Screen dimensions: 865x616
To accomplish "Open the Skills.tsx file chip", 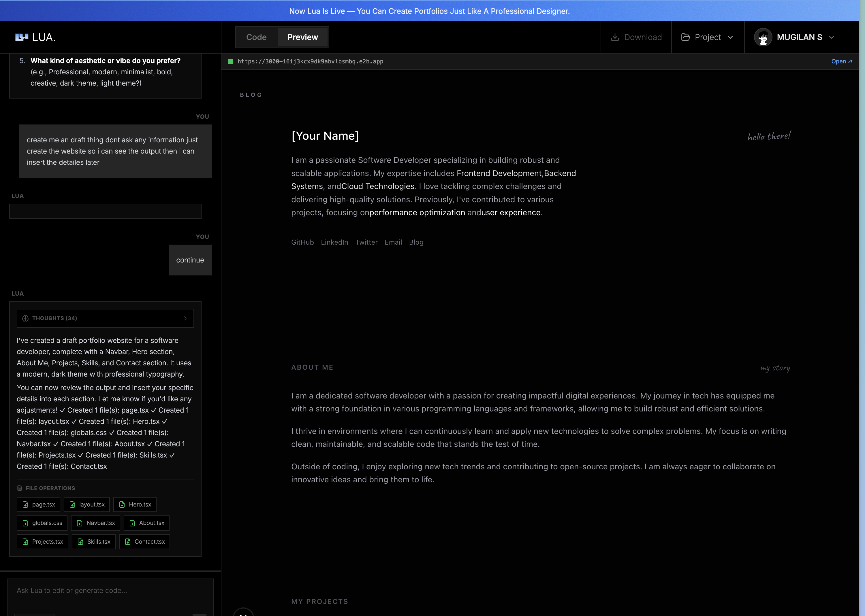I will click(x=93, y=541).
